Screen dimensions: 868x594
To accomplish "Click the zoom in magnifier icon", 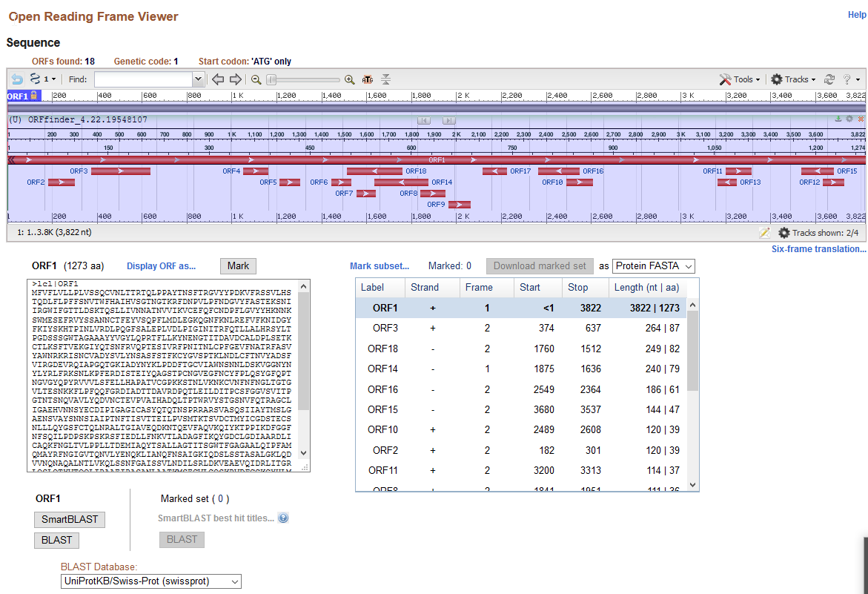I will point(349,79).
